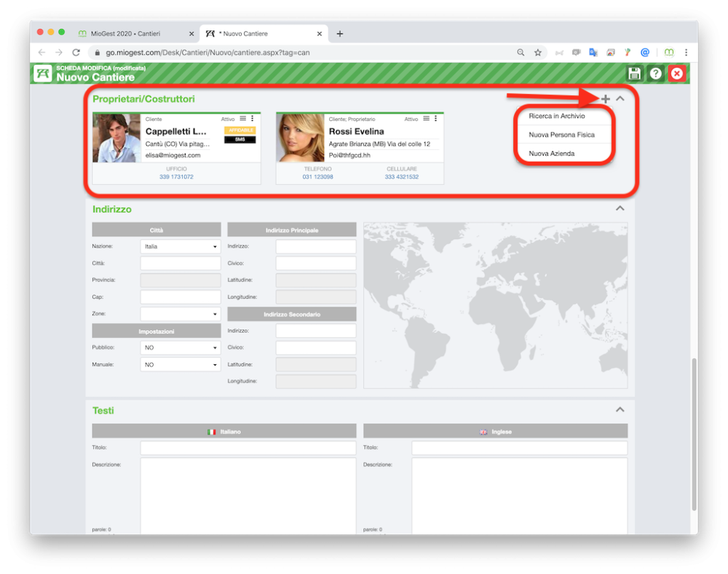The height and width of the screenshot is (574, 728).
Task: Open the Cappelletti L... contact name
Action: (x=176, y=131)
